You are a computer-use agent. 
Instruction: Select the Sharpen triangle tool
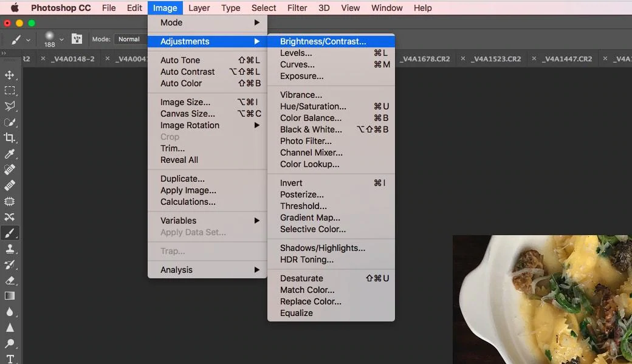pyautogui.click(x=10, y=328)
